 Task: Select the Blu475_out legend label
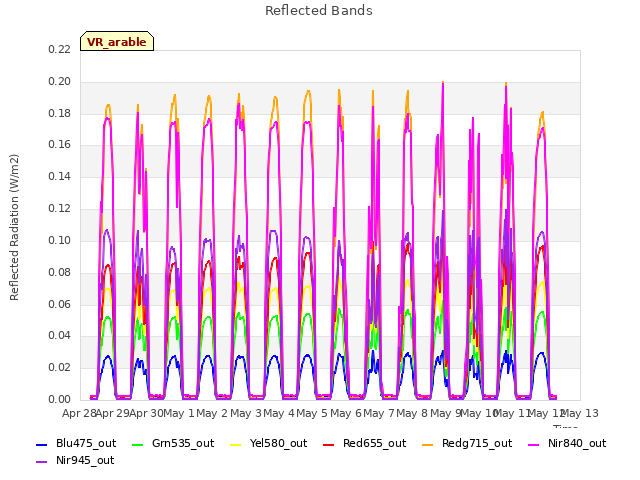click(x=86, y=443)
